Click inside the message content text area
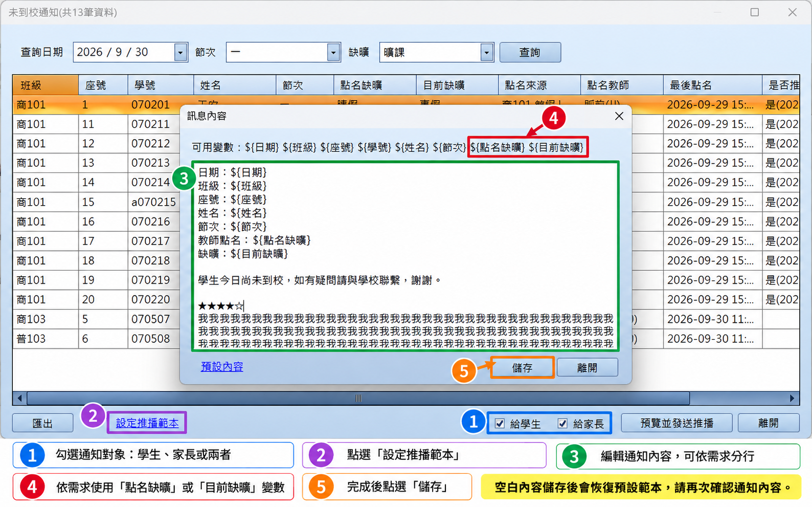 (x=405, y=256)
